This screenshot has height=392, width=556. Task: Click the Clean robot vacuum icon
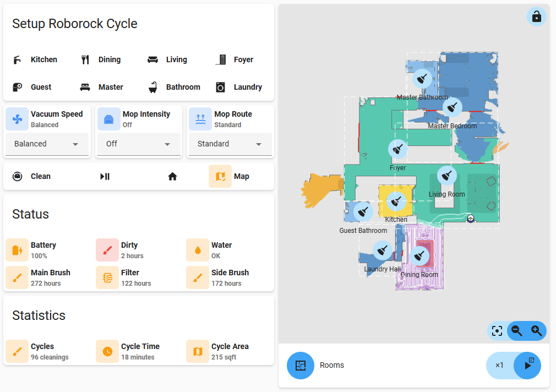pos(17,176)
